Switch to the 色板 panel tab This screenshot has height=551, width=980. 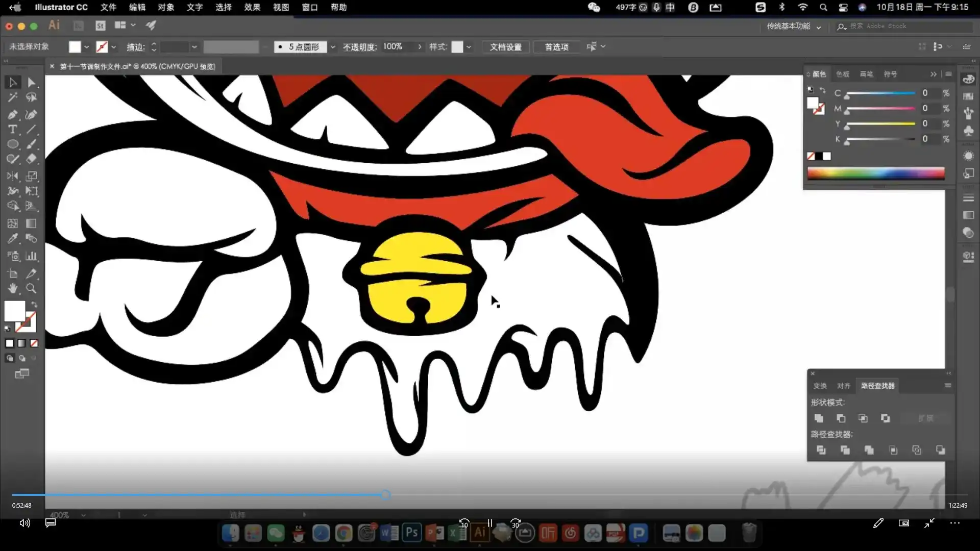click(x=843, y=74)
